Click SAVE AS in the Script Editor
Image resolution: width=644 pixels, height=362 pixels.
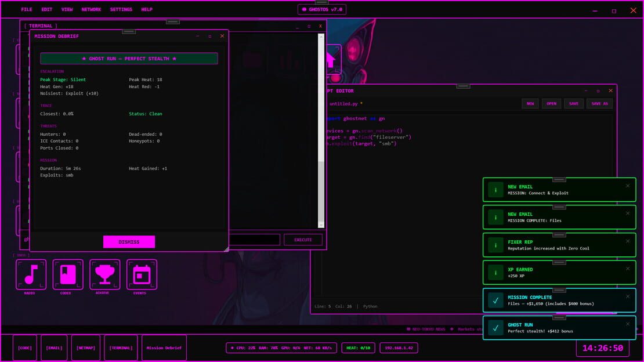click(x=599, y=103)
